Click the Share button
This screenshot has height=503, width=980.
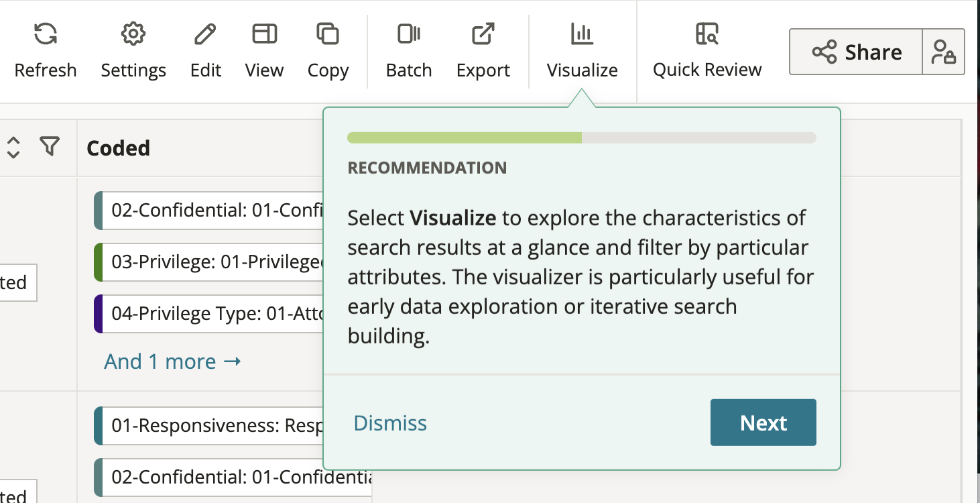(x=856, y=51)
